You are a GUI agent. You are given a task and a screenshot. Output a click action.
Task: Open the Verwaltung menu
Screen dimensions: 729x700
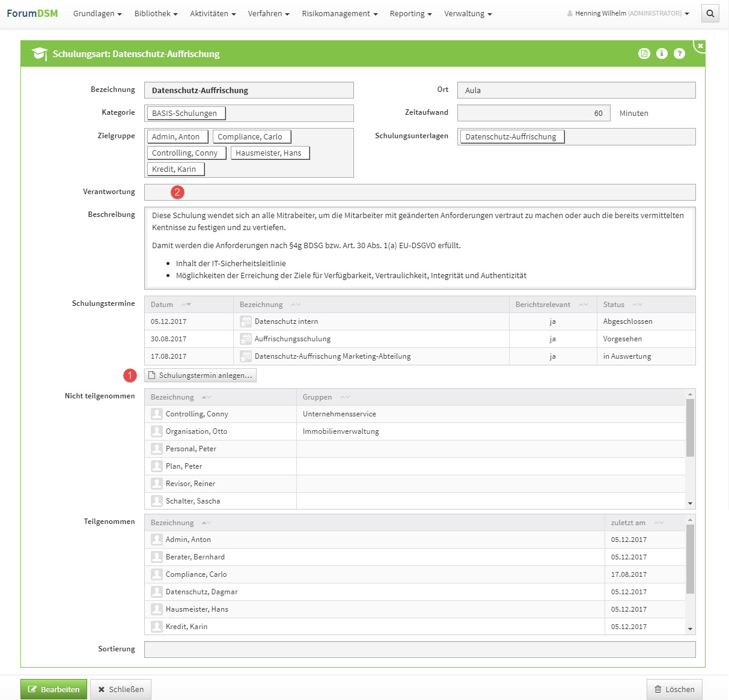pos(468,14)
